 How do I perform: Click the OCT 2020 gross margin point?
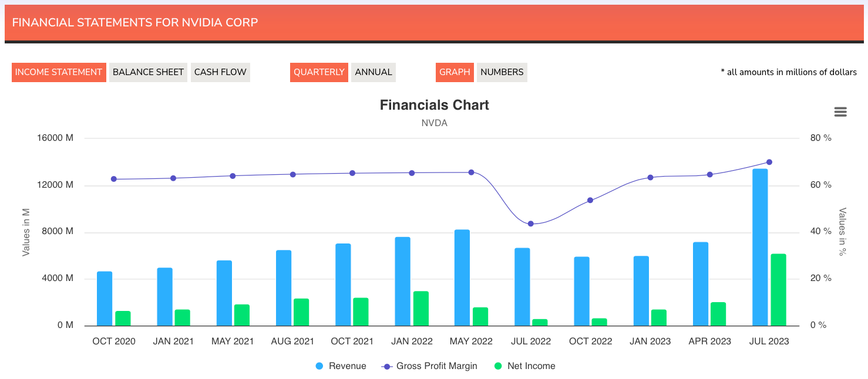(114, 179)
